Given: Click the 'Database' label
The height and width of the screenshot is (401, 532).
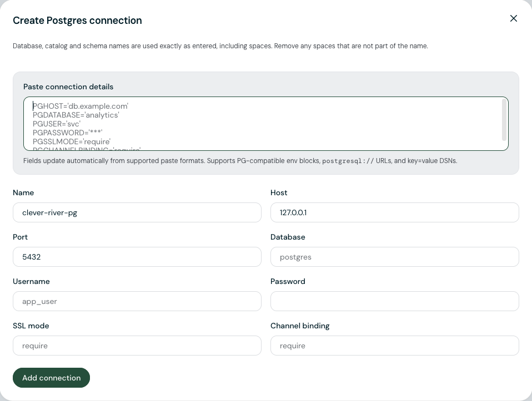Looking at the screenshot, I should (x=288, y=237).
